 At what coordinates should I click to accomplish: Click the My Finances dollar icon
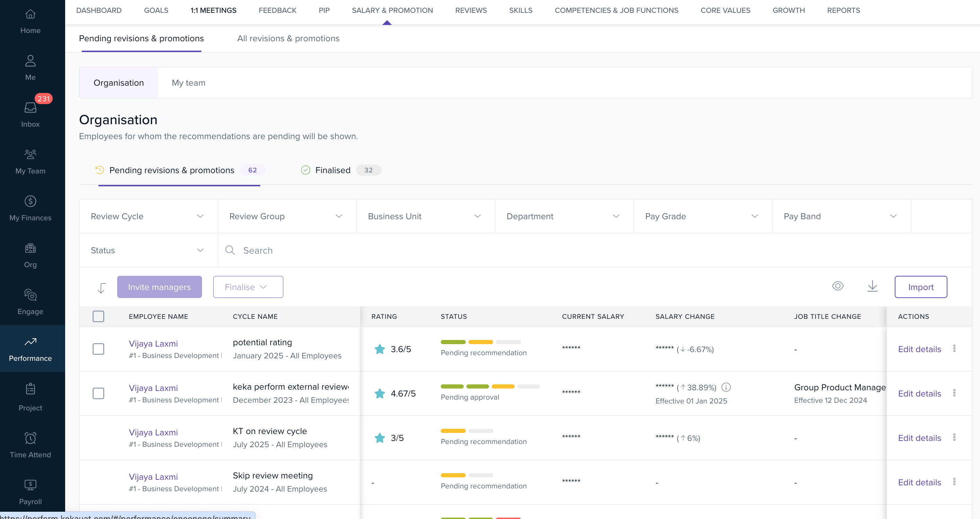click(30, 201)
